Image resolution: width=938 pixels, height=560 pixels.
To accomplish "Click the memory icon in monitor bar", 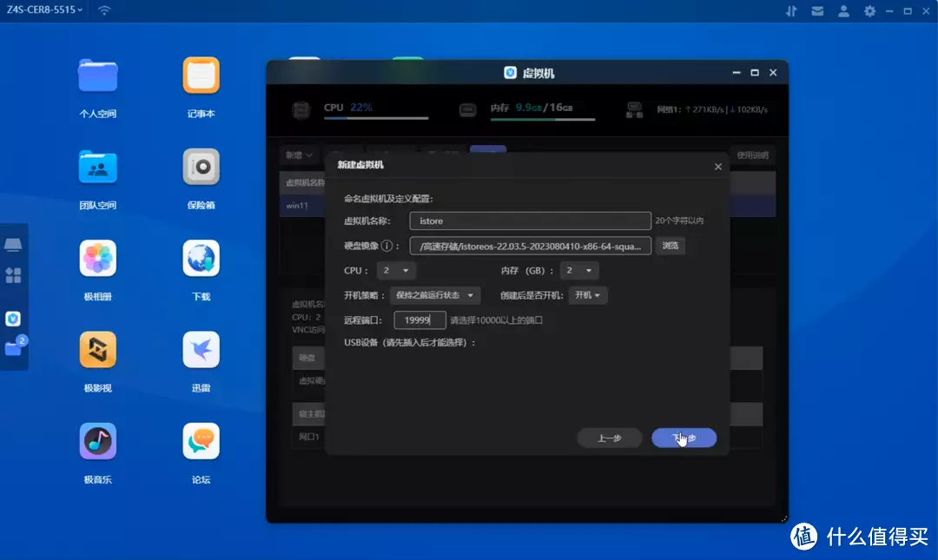I will tap(468, 110).
